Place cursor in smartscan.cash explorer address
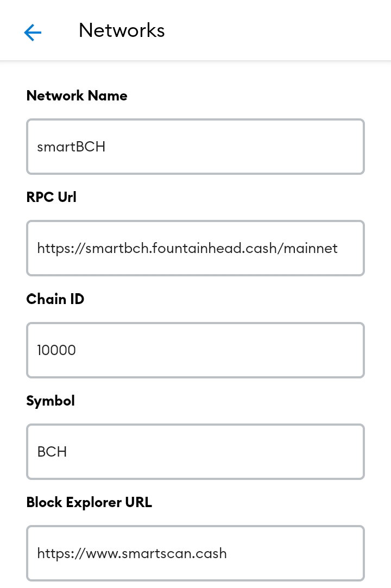The height and width of the screenshot is (588, 391). (x=132, y=553)
